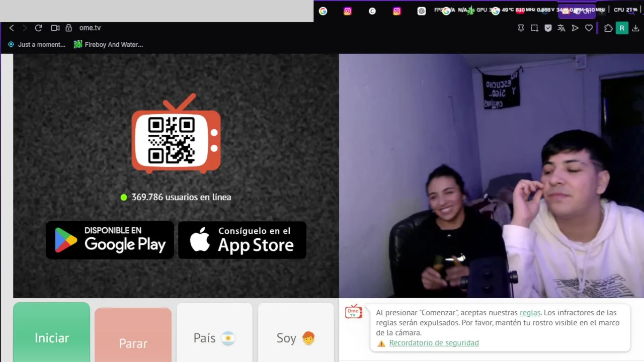Click the green online status dot

click(124, 197)
